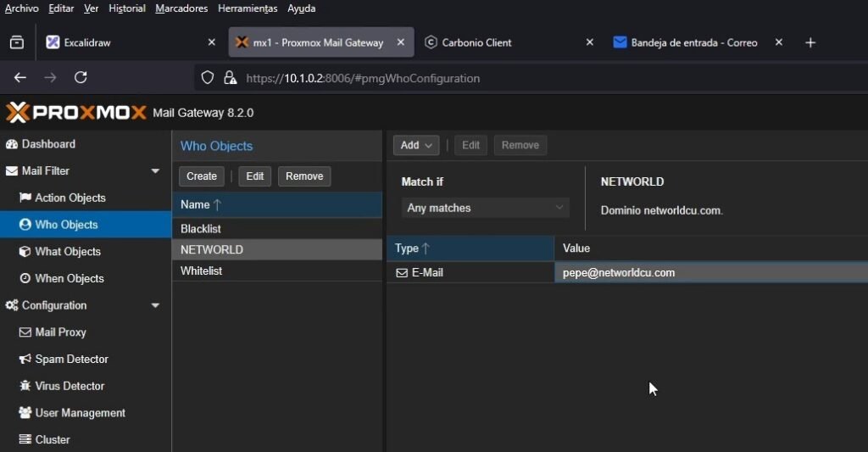Collapse the Configuration section arrow

tap(156, 305)
